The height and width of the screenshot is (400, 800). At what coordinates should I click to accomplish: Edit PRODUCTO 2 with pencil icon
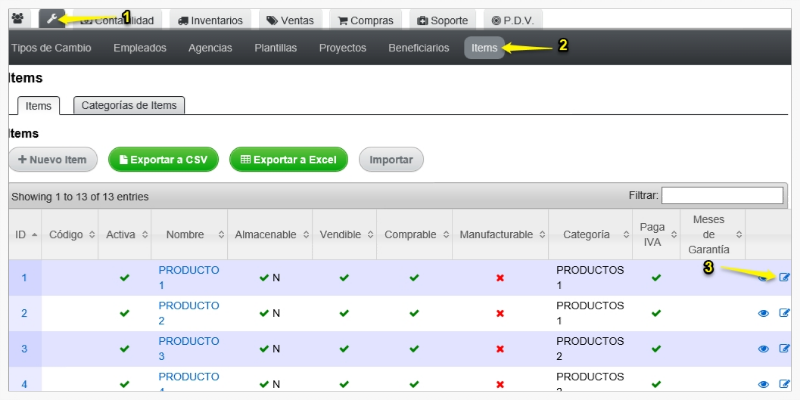tap(784, 313)
